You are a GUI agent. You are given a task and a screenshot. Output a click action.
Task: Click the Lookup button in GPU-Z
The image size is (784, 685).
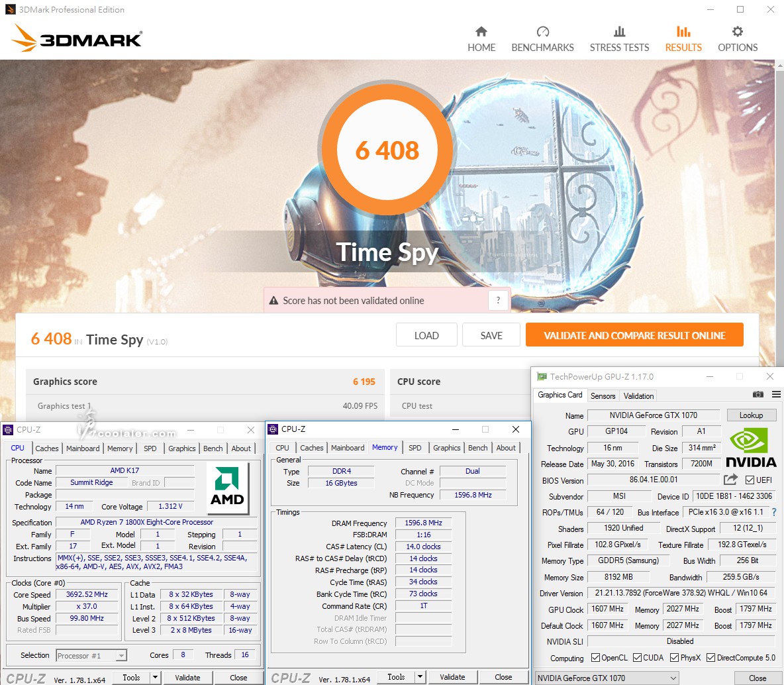tap(751, 415)
